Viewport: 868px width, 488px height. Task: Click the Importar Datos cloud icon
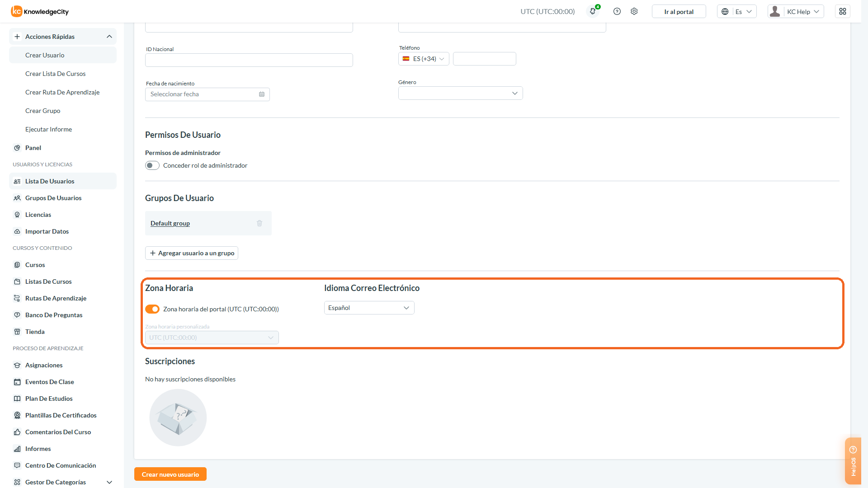click(17, 231)
